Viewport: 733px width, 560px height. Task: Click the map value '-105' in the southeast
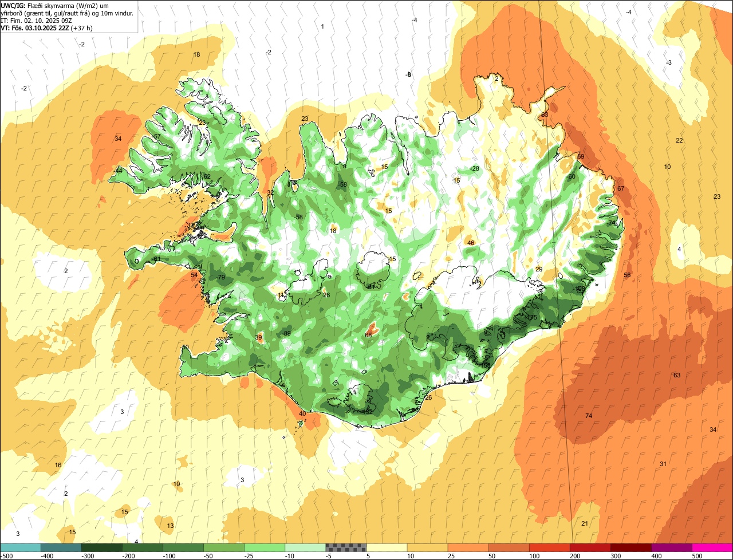[580, 289]
